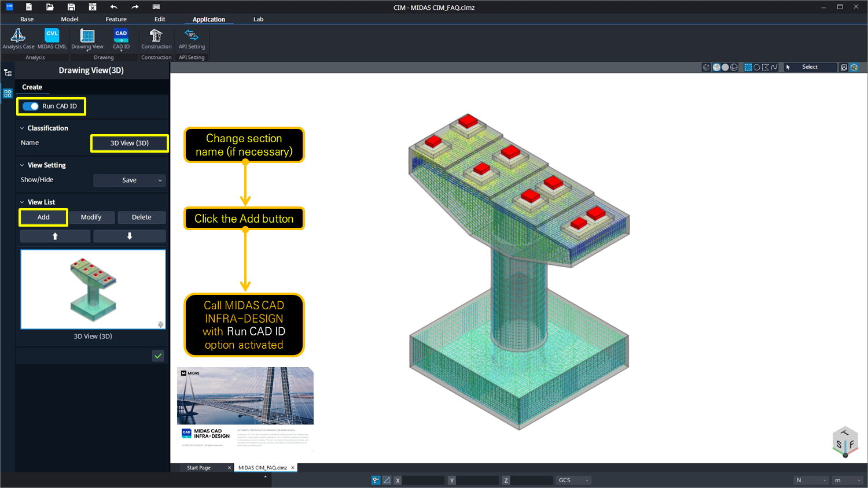Move the view up with up-arrow button
Screen dimensions: 868x488
click(x=55, y=236)
